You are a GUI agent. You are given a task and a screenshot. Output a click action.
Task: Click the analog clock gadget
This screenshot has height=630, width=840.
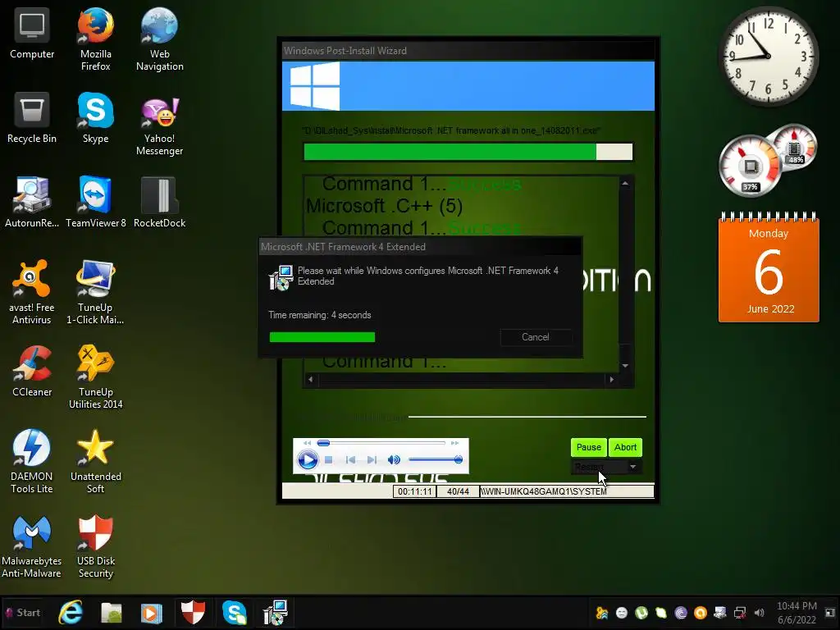click(x=768, y=56)
